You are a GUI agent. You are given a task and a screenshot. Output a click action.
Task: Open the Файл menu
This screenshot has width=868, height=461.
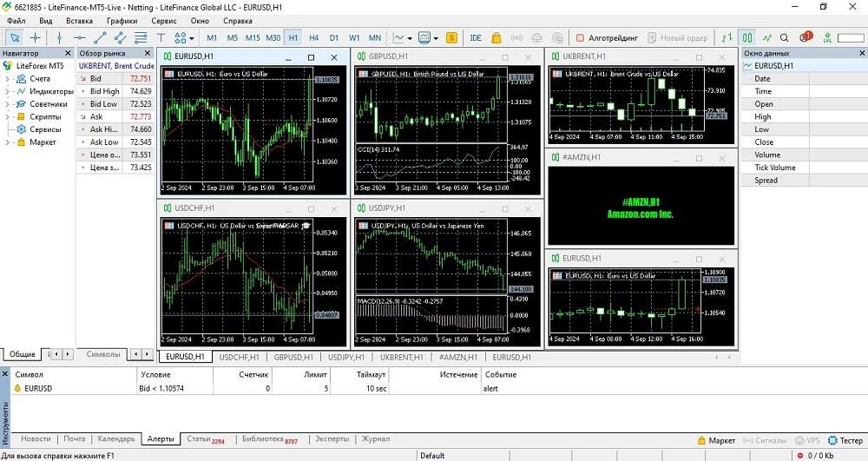tap(16, 21)
